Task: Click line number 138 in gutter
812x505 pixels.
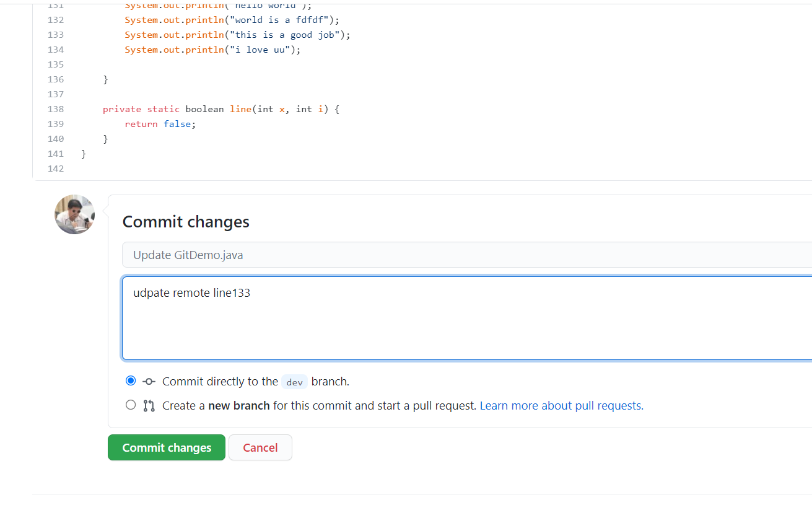Action: 56,109
